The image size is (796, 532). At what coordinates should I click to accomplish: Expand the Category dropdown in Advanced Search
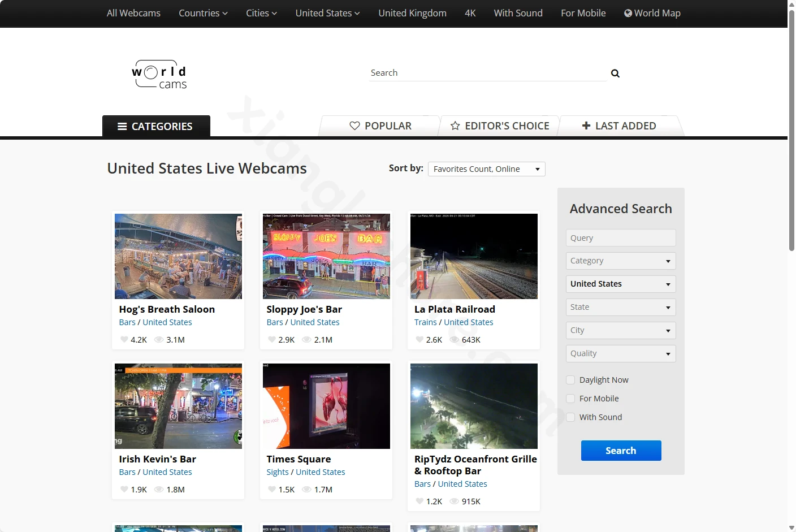[x=621, y=261]
